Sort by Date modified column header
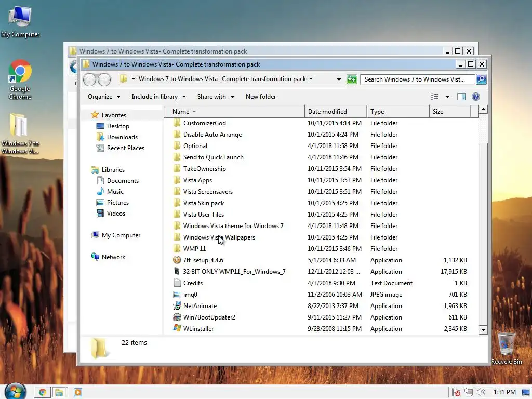 336,112
